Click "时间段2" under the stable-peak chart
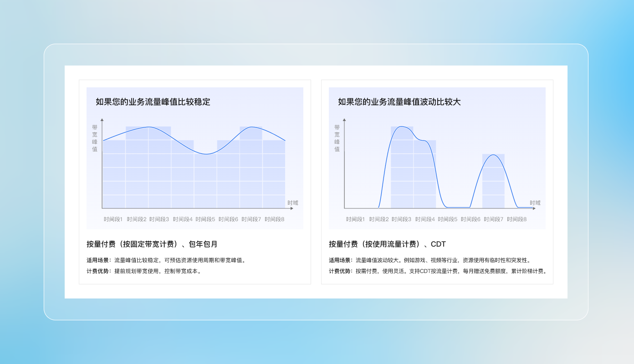The image size is (634, 364). point(137,219)
